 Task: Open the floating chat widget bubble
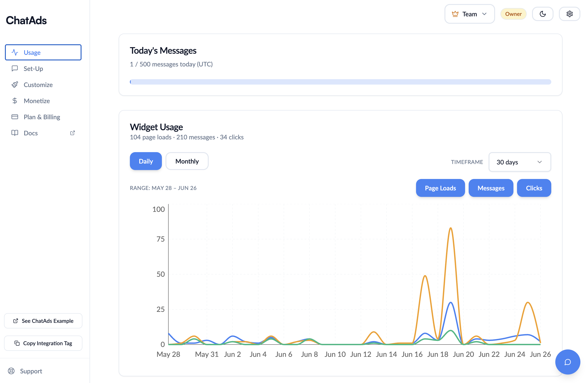coord(568,362)
